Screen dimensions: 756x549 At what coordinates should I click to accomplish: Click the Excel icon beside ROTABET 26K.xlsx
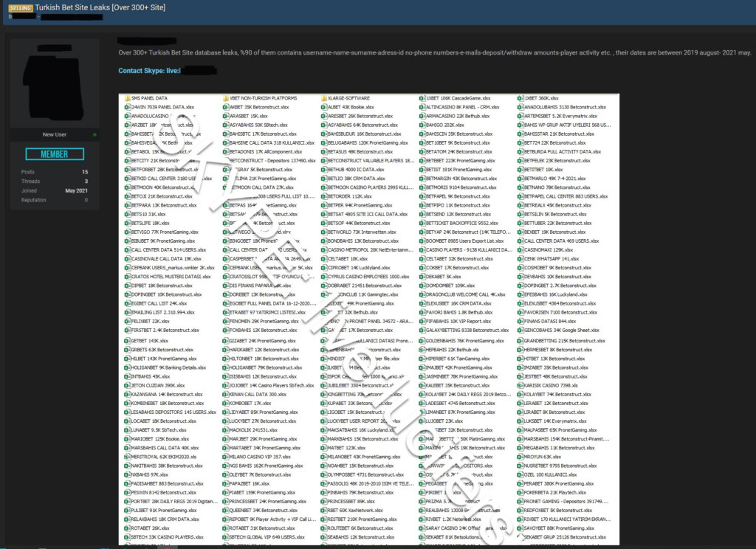[127, 528]
